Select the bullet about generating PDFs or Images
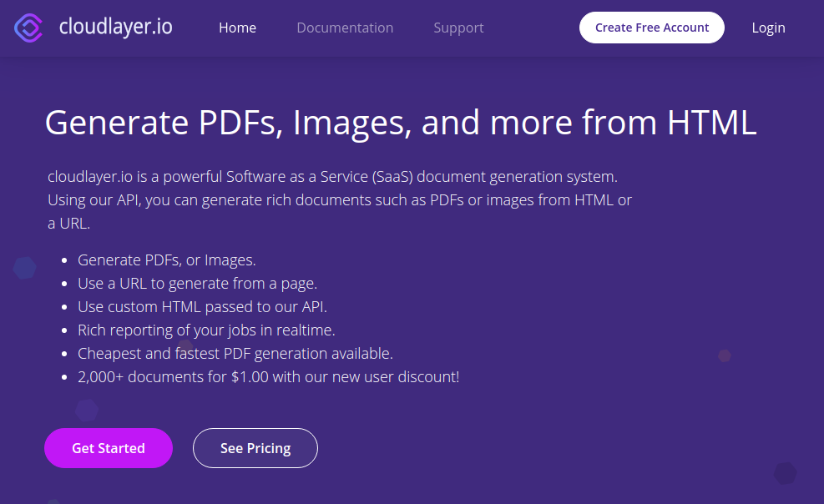The width and height of the screenshot is (824, 504). tap(166, 260)
